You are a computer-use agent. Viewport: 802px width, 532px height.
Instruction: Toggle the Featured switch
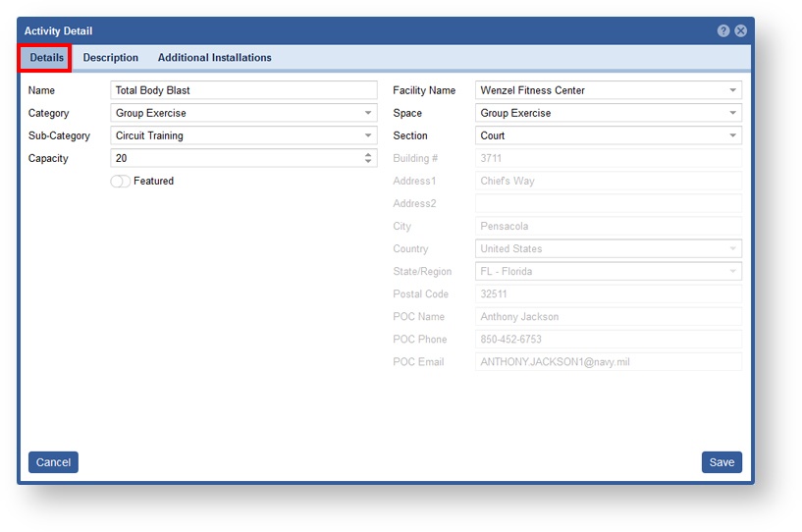point(121,182)
